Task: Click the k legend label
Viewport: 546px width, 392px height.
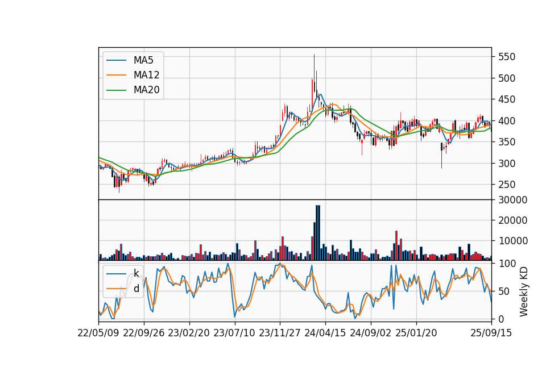Action: click(136, 273)
